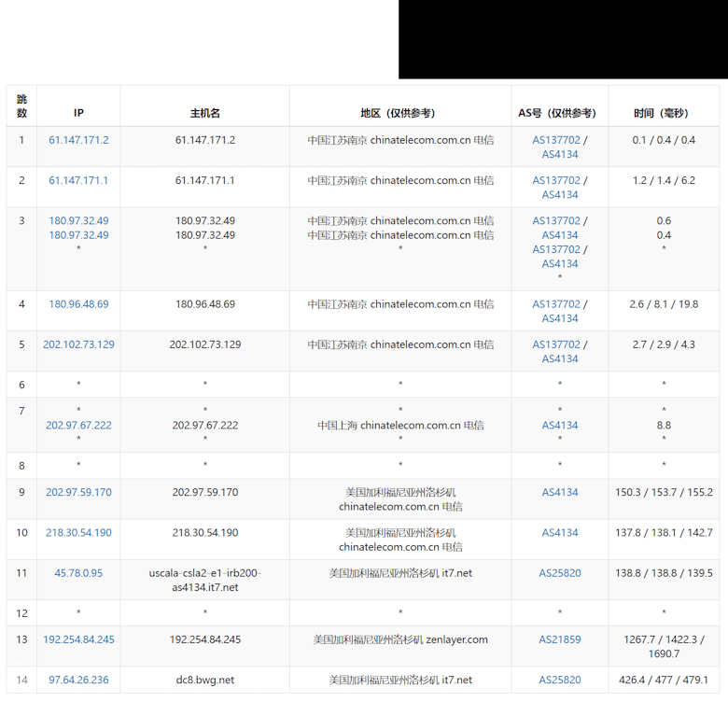Select region text 中国上海 chinatelecom.com.cn 电信
728x702 pixels.
click(x=400, y=426)
